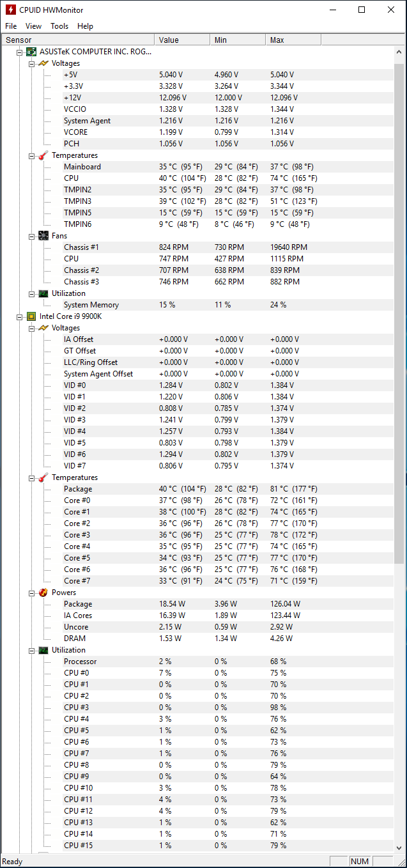Select the PCH voltage row
Screen dimensions: 407x868
[197, 144]
